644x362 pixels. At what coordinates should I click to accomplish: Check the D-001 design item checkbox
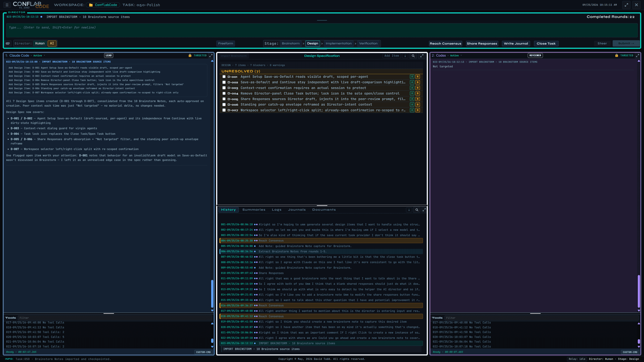click(x=224, y=77)
